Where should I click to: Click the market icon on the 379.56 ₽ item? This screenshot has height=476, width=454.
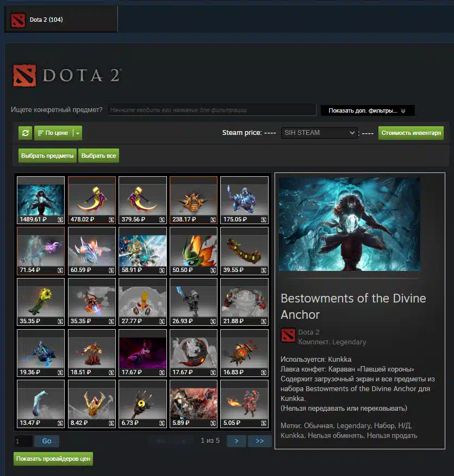(x=162, y=219)
